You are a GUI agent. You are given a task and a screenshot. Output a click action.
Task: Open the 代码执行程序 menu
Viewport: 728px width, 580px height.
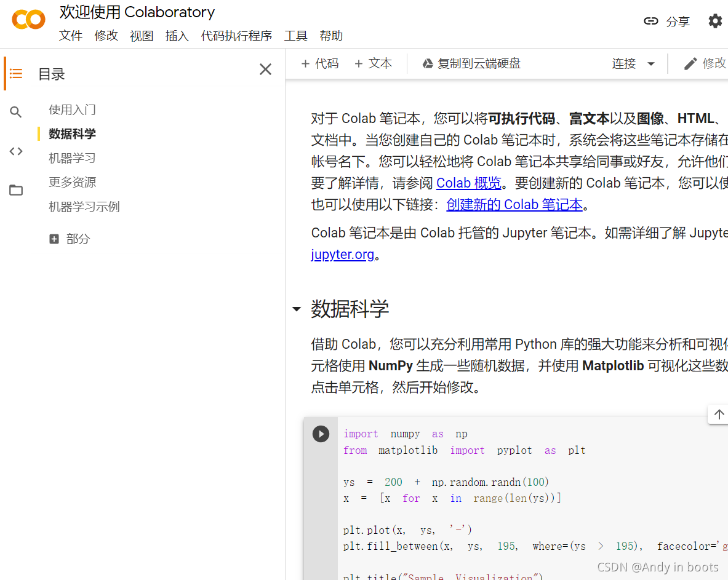pos(236,36)
